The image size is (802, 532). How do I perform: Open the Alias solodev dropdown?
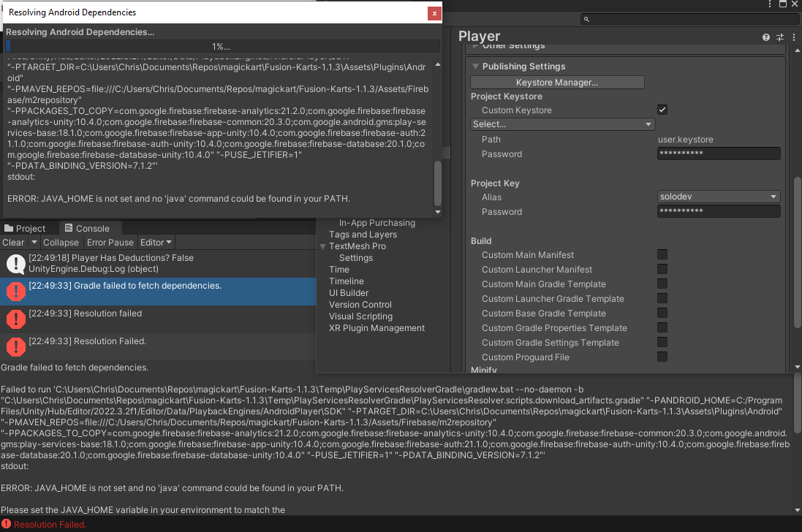719,197
